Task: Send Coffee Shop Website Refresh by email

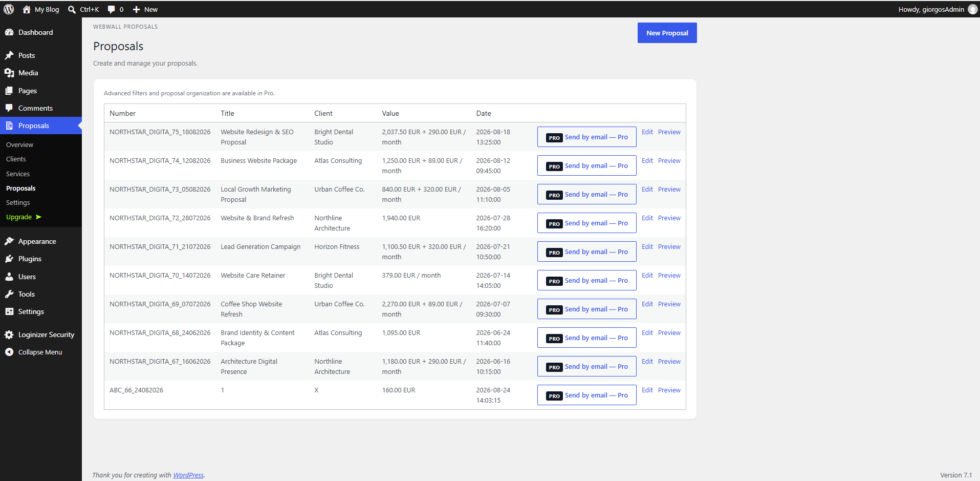Action: [587, 309]
